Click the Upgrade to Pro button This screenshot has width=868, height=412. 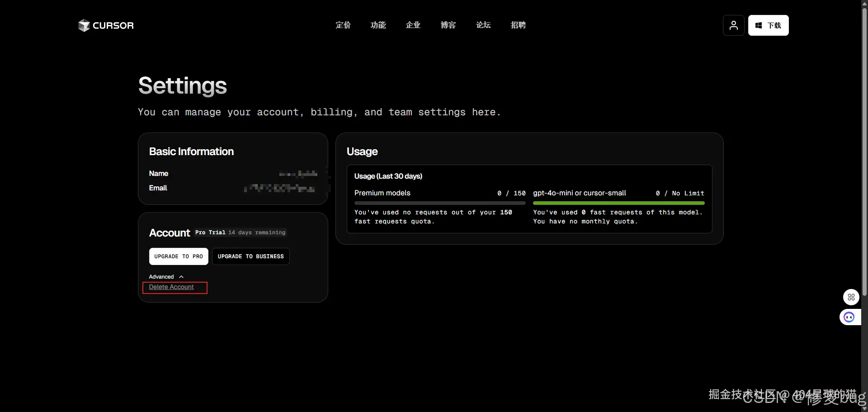179,256
